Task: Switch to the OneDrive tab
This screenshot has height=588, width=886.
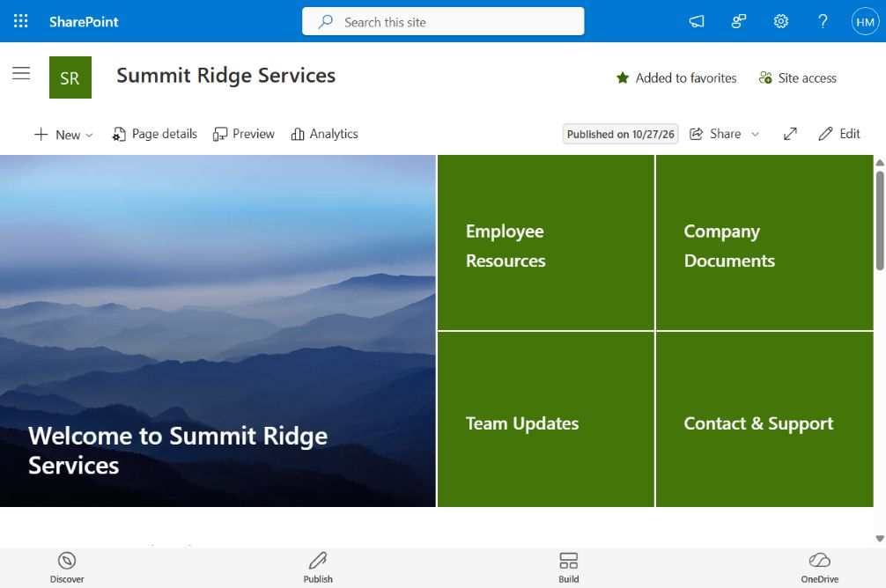Action: click(819, 568)
